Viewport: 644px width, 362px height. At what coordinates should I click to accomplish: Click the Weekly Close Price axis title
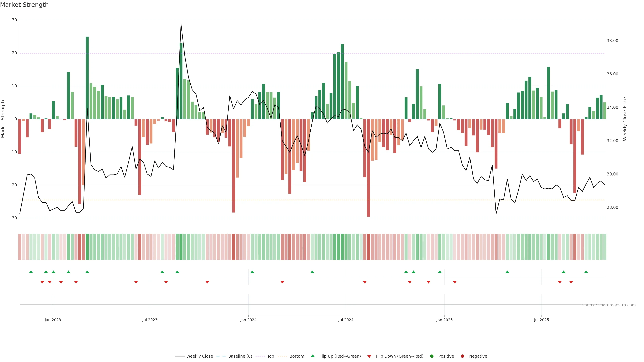pyautogui.click(x=625, y=119)
